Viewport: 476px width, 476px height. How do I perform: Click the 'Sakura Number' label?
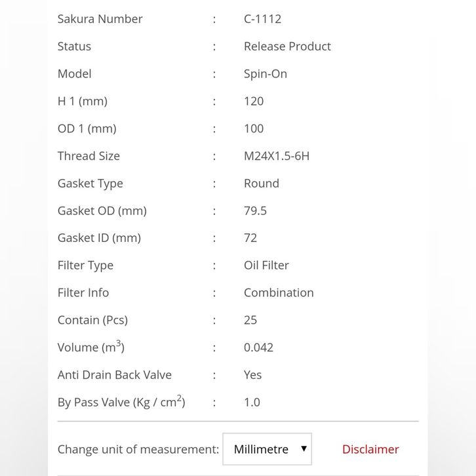point(100,19)
